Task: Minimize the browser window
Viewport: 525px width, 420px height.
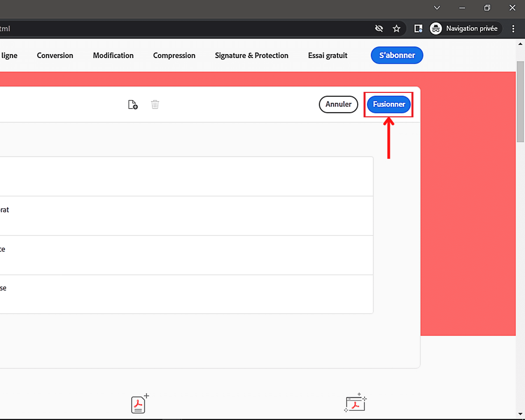Action: coord(462,8)
